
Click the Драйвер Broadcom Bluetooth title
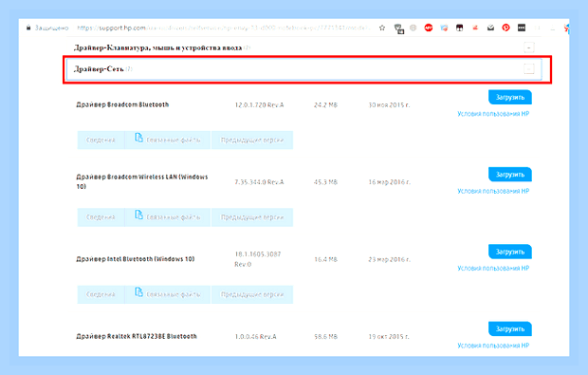pos(122,104)
